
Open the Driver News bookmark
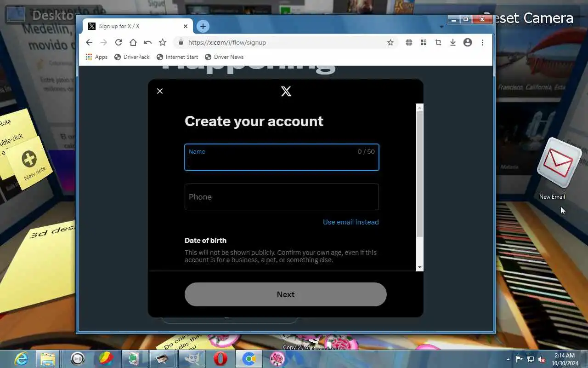pos(224,57)
